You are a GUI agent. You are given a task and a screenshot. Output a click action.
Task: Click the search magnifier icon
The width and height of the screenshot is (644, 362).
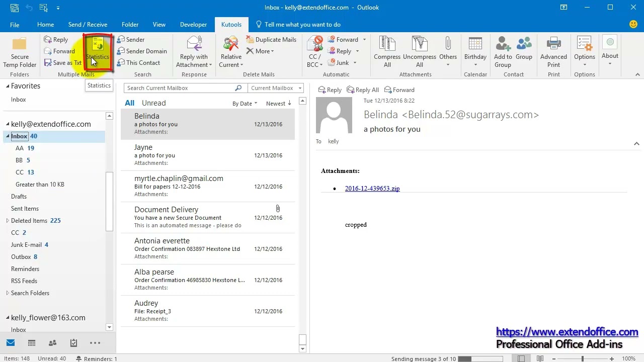pos(238,88)
